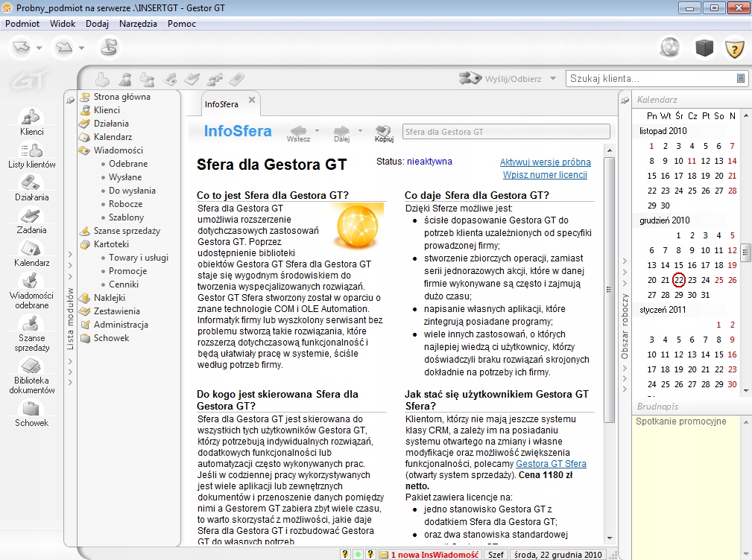Close the InfoSfera tab
The width and height of the screenshot is (752, 560).
[x=252, y=100]
